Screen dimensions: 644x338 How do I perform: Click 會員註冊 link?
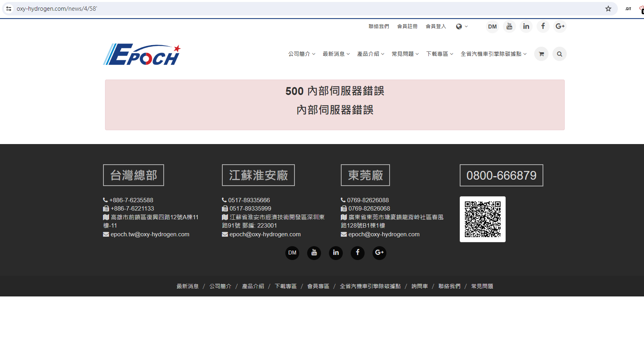(407, 27)
